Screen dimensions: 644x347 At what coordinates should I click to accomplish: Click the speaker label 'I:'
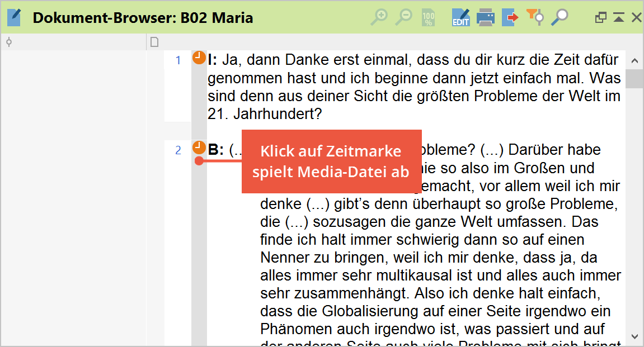(x=213, y=60)
